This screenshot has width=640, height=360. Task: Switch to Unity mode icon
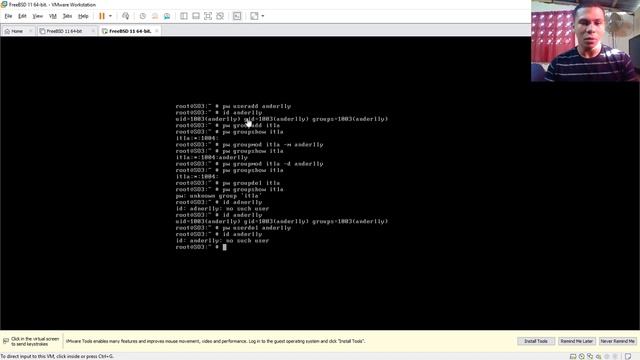coord(220,16)
